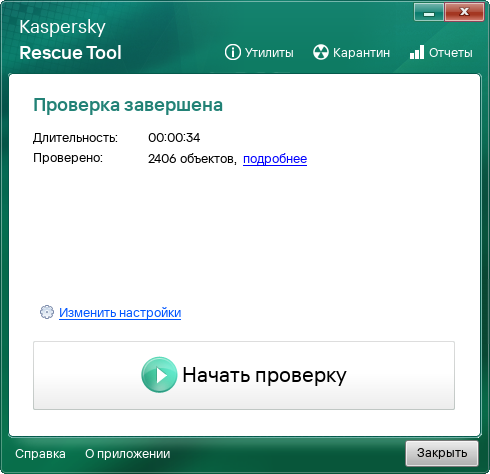Click the Проверка завершена heading
The height and width of the screenshot is (474, 490).
(128, 105)
